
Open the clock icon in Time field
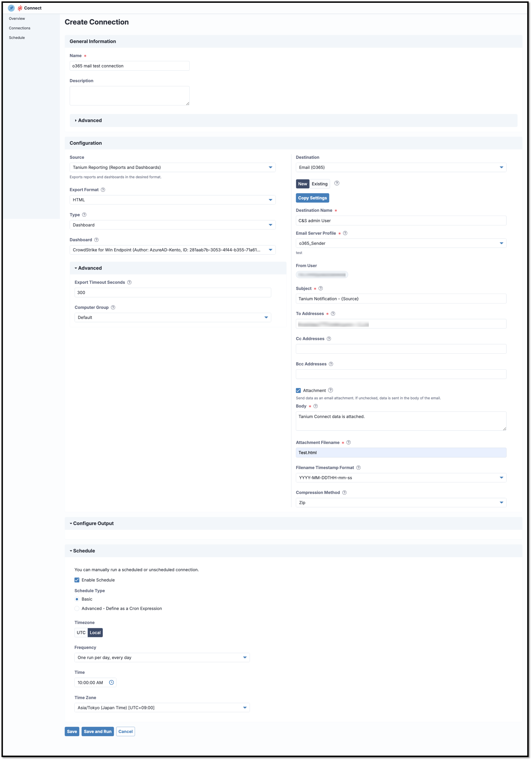tap(112, 682)
